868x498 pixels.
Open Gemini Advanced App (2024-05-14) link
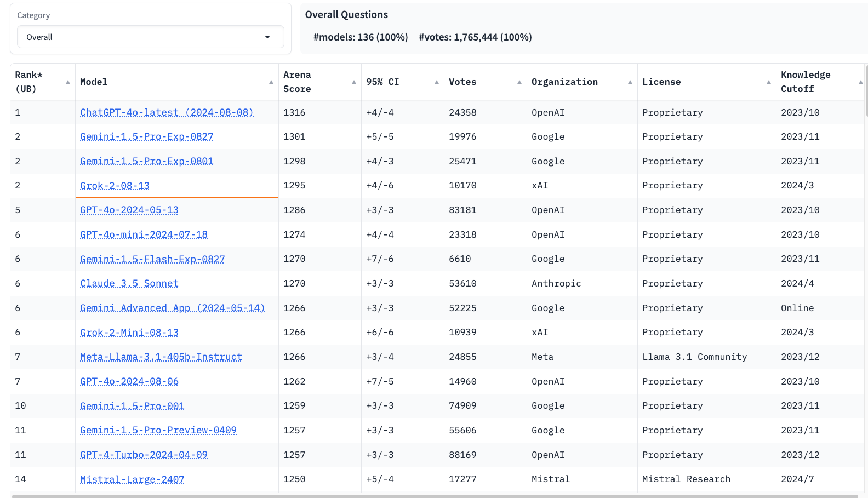point(173,308)
